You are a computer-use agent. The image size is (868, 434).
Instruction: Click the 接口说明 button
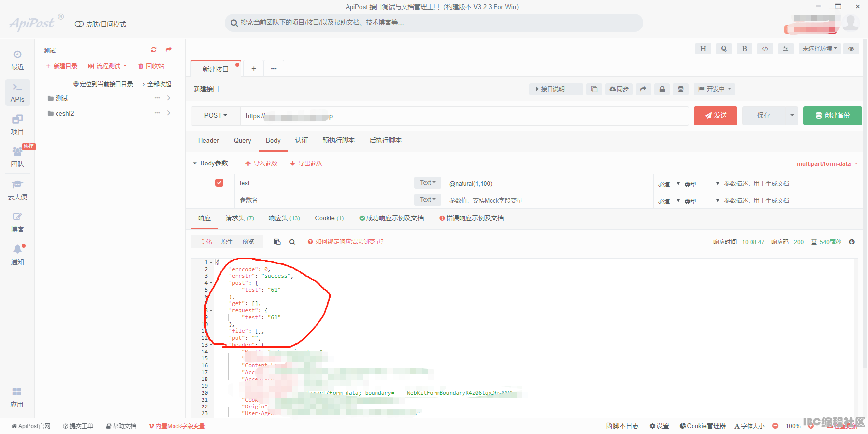[x=556, y=89]
